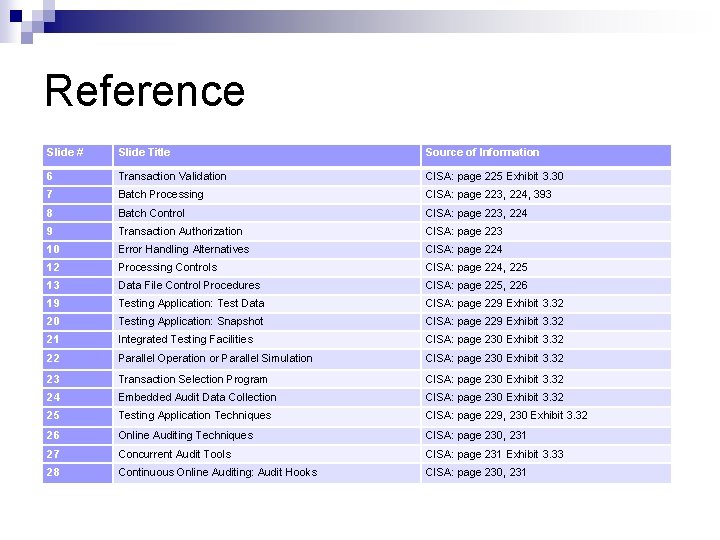The height and width of the screenshot is (540, 720).
Task: Click "CISA: page 229, 230 Exhibit 3.32" cell
Action: tap(546, 416)
